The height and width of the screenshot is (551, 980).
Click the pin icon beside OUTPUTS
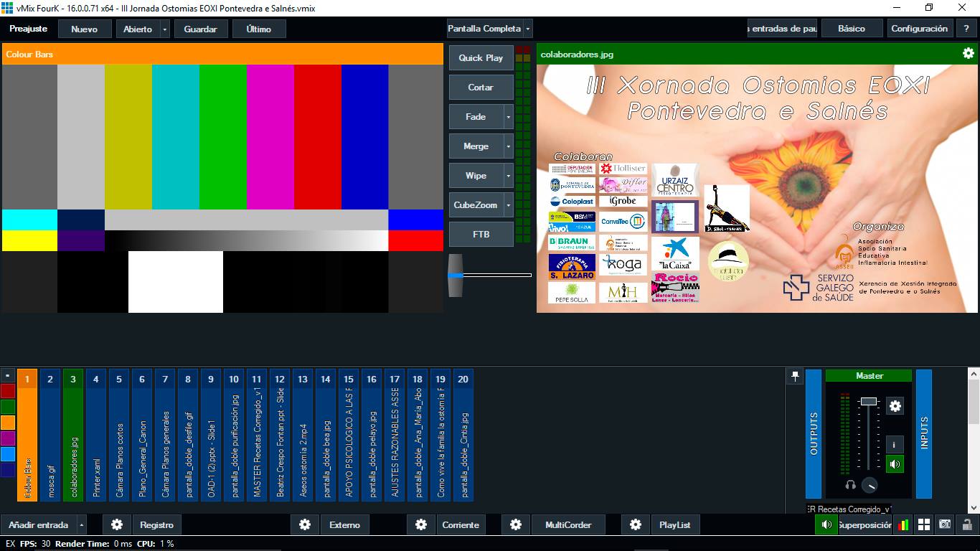click(794, 376)
